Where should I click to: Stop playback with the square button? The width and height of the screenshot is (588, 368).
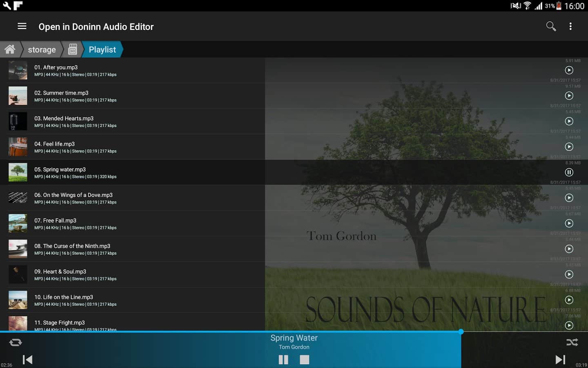tap(305, 359)
